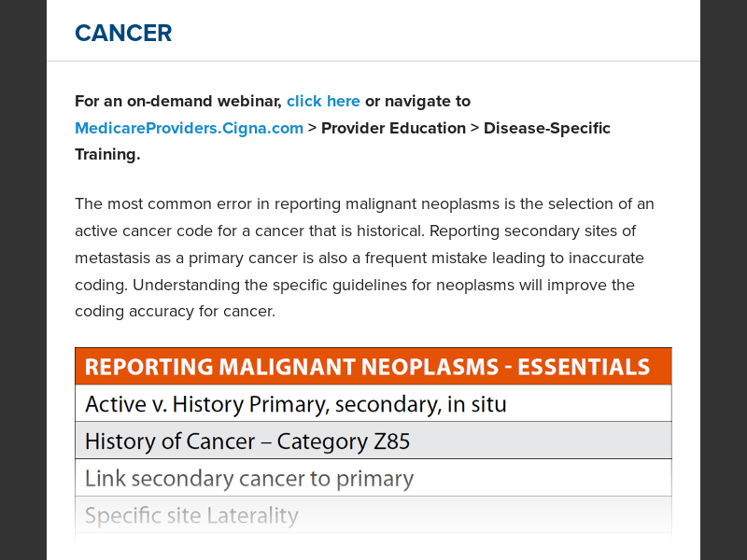Click the paragraph starting "The most common error"

[364, 203]
